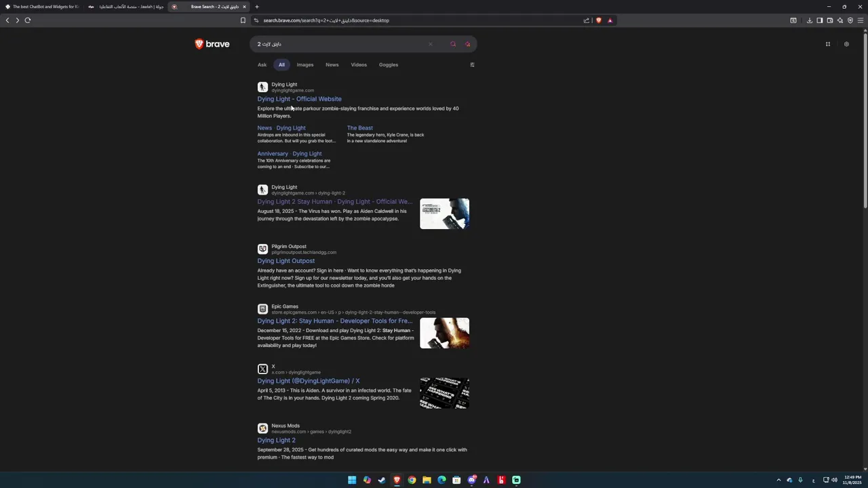Viewport: 868px width, 488px height.
Task: Open 'The Beast' sublink
Action: 360,127
